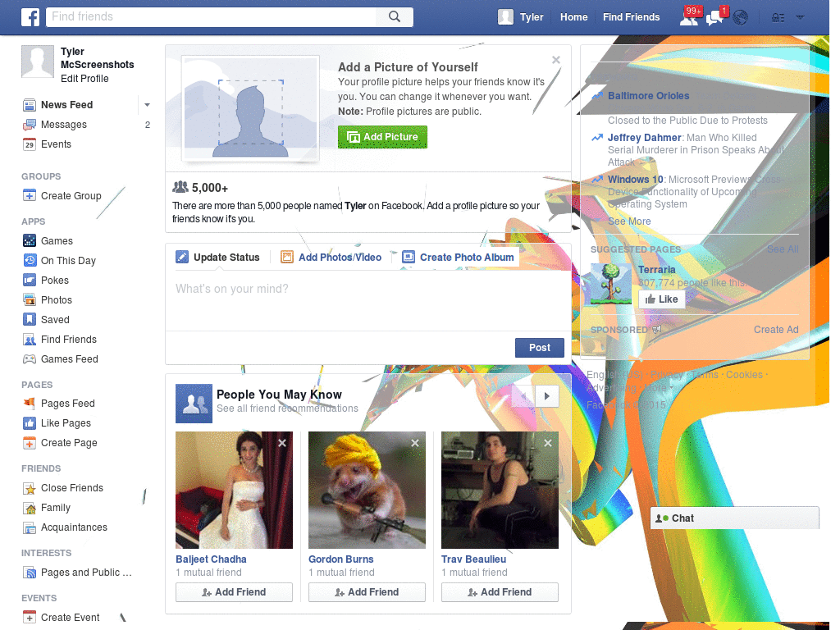This screenshot has height=630, width=840.
Task: Open the Windows 10 trending topic
Action: [636, 180]
